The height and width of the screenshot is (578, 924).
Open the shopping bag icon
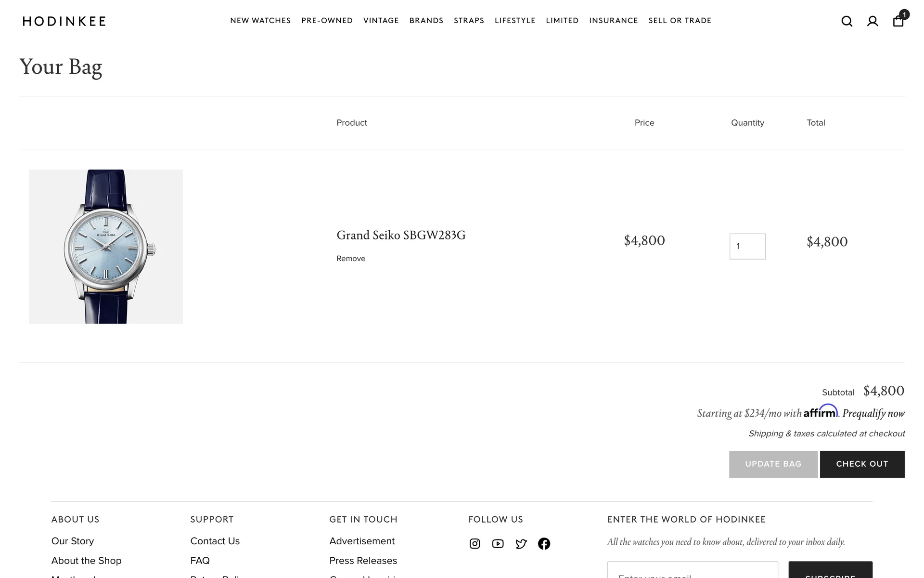coord(898,21)
